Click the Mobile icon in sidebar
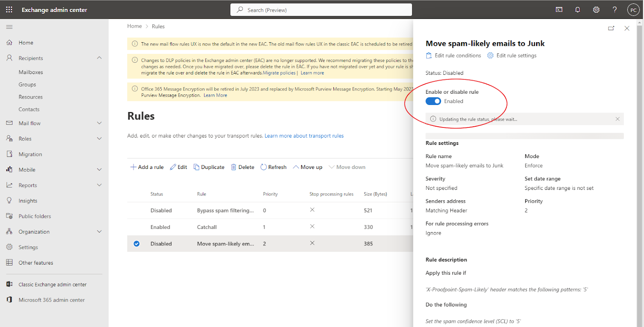The width and height of the screenshot is (644, 327). click(9, 169)
